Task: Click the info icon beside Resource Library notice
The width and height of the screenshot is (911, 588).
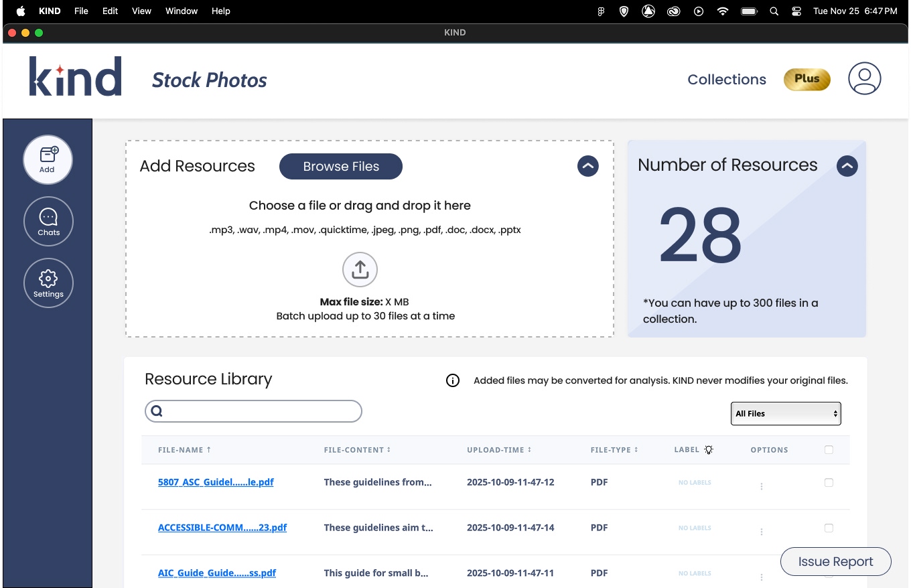Action: click(x=453, y=381)
